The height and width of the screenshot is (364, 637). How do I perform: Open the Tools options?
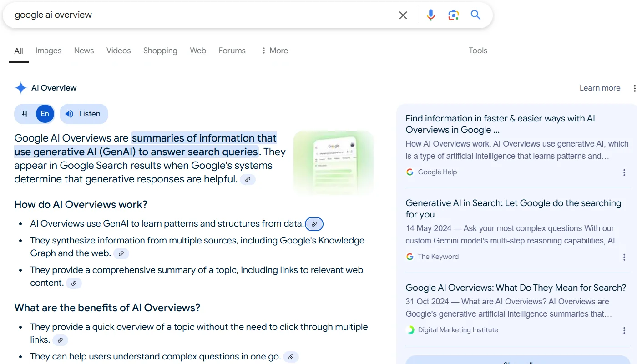(x=478, y=51)
